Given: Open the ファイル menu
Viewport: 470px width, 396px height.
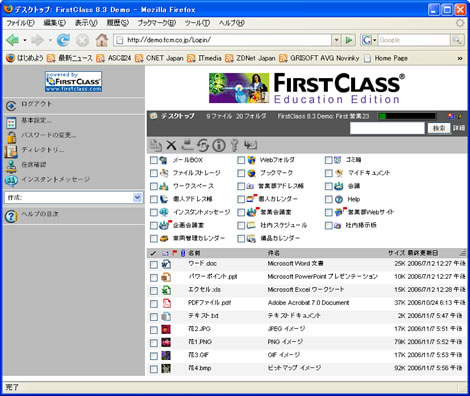Looking at the screenshot, I should tap(20, 23).
